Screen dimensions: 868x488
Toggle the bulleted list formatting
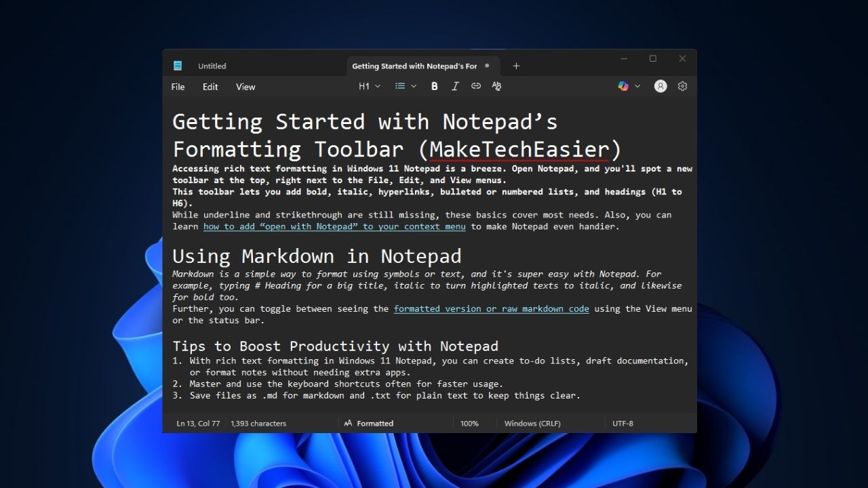(400, 86)
